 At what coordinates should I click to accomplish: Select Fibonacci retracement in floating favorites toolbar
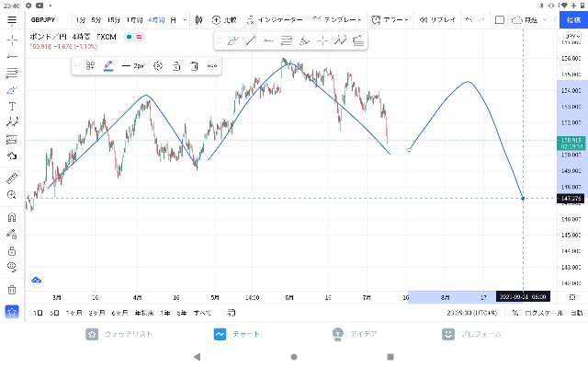click(x=287, y=40)
